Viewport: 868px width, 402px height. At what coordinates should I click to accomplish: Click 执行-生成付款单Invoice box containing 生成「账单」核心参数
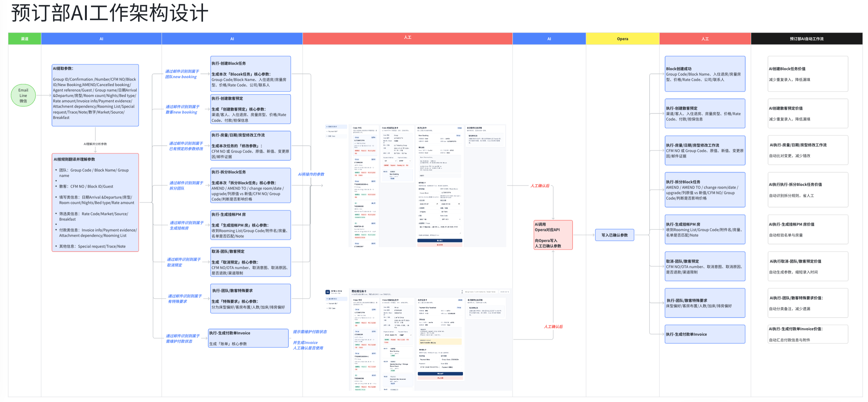[248, 338]
